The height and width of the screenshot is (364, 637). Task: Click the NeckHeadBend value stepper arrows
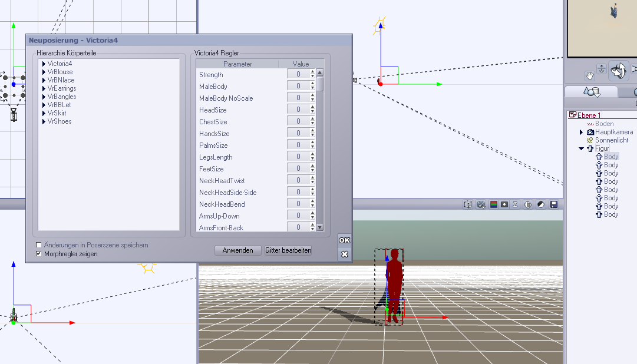tap(312, 204)
